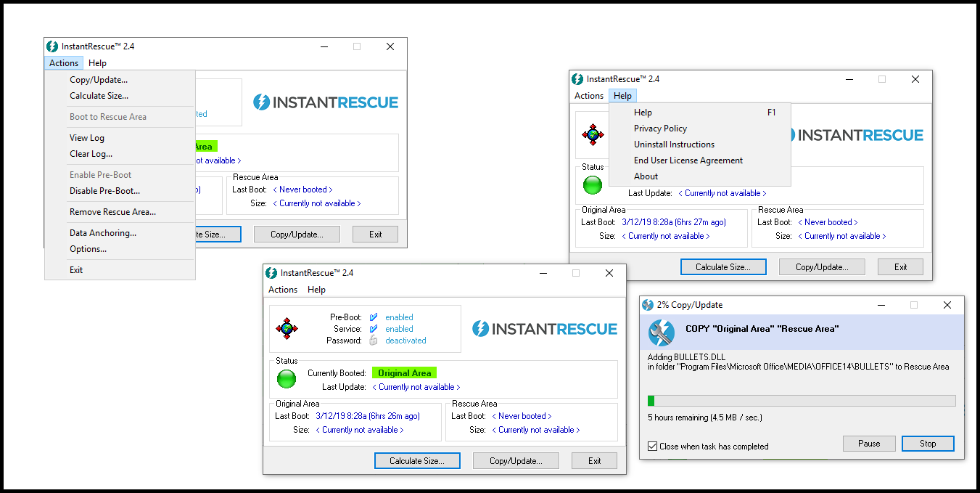Click 5 hours remaining status text
The image size is (980, 493).
point(705,417)
